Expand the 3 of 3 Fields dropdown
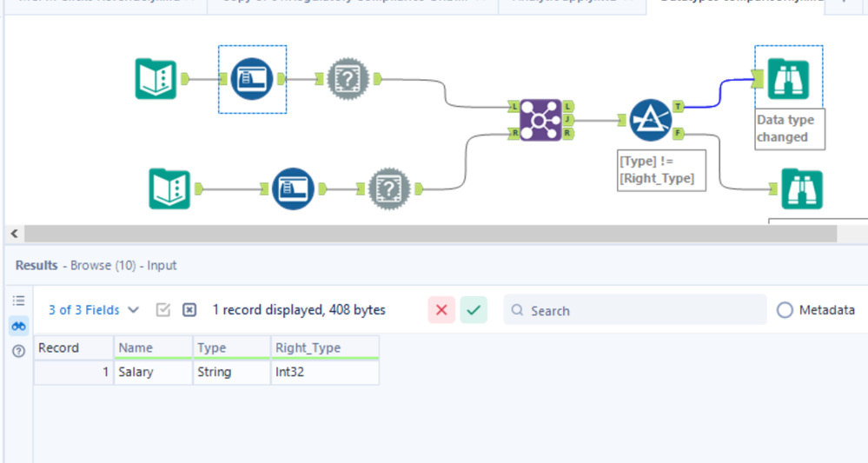 (x=94, y=310)
